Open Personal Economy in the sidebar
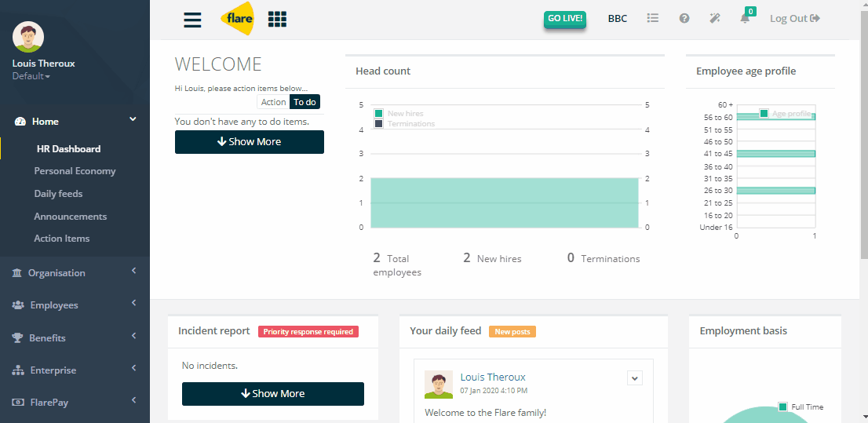868x423 pixels. tap(75, 171)
